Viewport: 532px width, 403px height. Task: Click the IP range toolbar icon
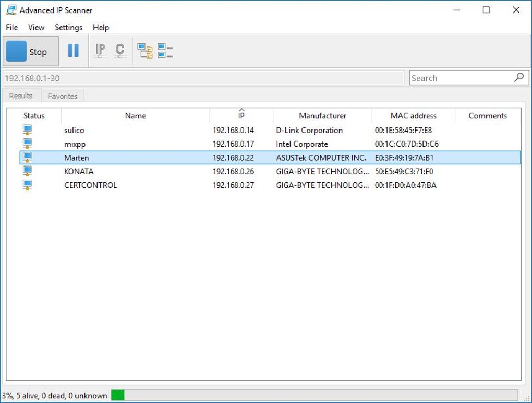click(100, 51)
